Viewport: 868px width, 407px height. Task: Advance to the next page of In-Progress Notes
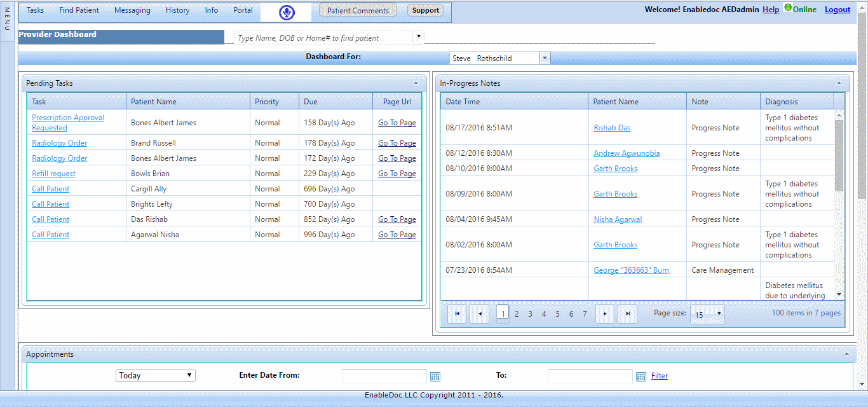coord(605,314)
